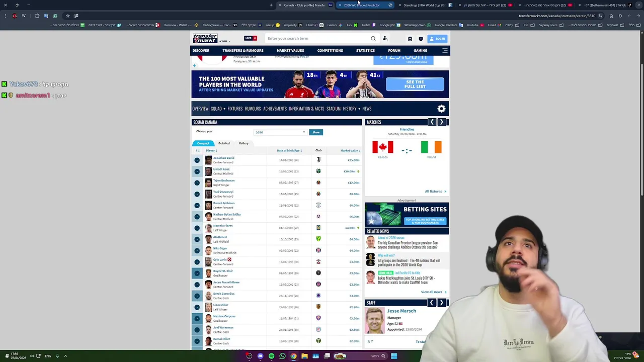Open the Fixtures club tab
The height and width of the screenshot is (362, 644).
[235, 109]
